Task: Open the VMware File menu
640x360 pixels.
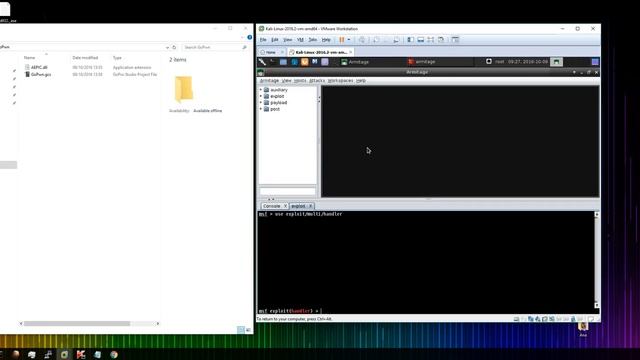Action: pos(263,40)
